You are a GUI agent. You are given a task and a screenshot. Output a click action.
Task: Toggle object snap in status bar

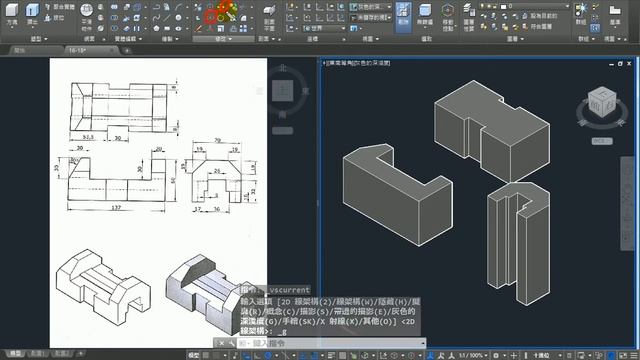pos(314,356)
